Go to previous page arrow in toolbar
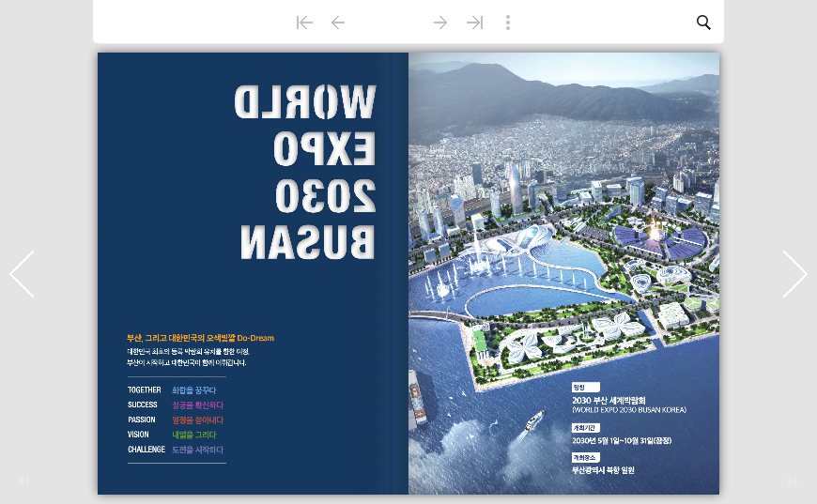The width and height of the screenshot is (817, 504). (338, 23)
